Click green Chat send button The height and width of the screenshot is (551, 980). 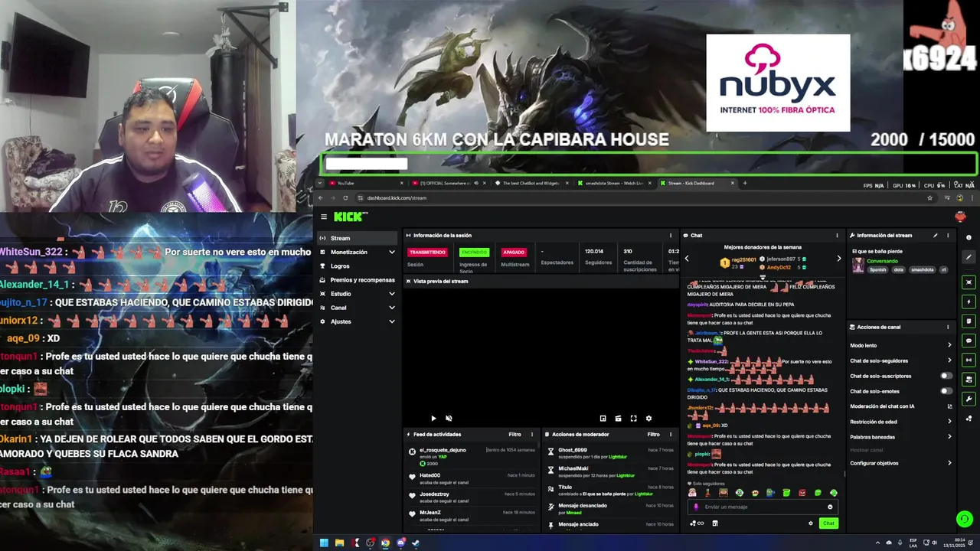click(828, 523)
